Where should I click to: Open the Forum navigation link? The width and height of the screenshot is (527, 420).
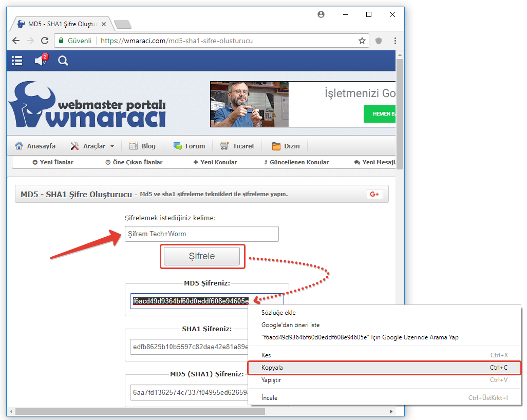189,146
